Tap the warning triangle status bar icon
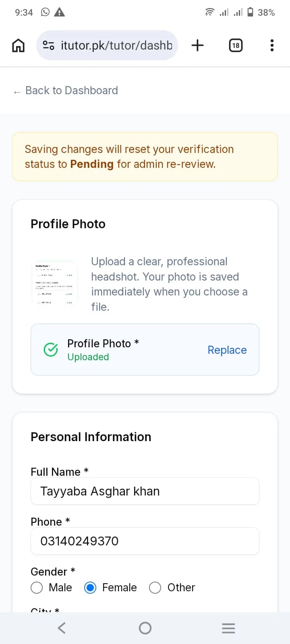 pos(60,12)
